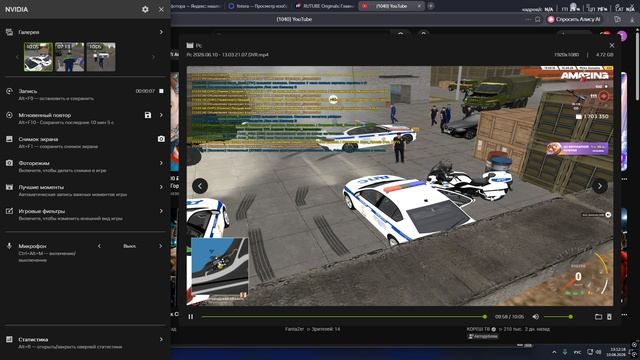The height and width of the screenshot is (360, 640).
Task: Click the Игровые фильтры edit icon
Action: tap(9, 211)
